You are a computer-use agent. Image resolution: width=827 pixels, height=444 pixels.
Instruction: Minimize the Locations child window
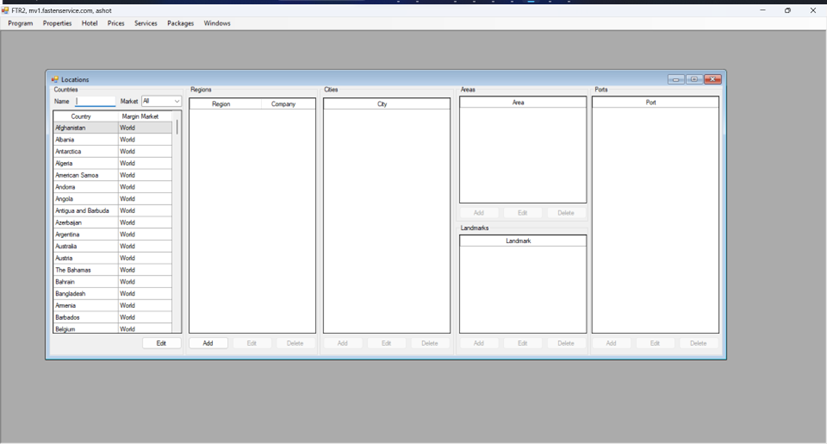click(x=677, y=79)
